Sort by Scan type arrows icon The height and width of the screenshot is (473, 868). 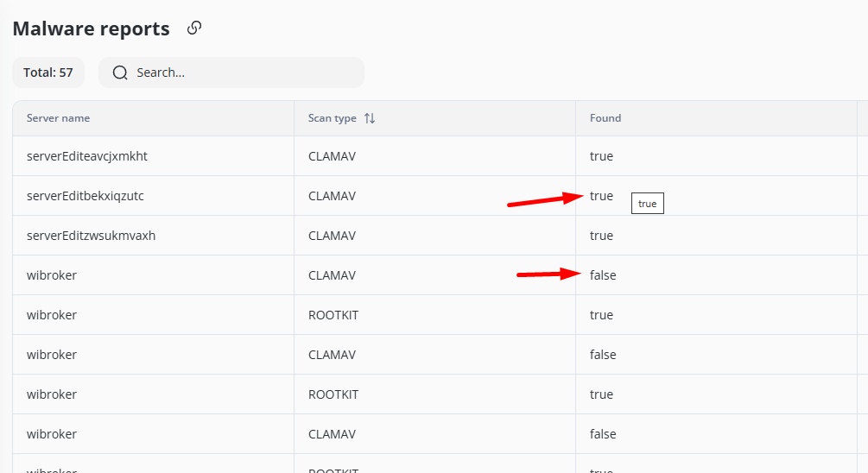370,118
